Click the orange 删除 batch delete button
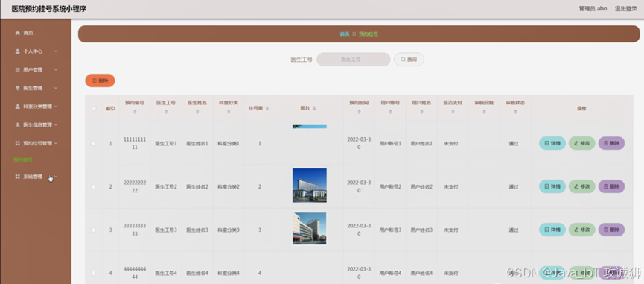The width and height of the screenshot is (644, 284). pos(100,81)
